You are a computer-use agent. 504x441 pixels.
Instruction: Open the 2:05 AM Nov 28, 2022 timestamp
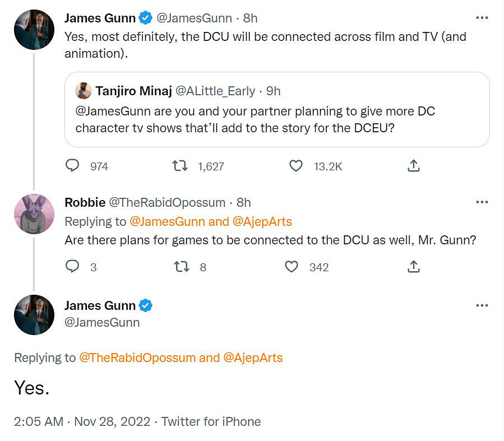coord(82,421)
